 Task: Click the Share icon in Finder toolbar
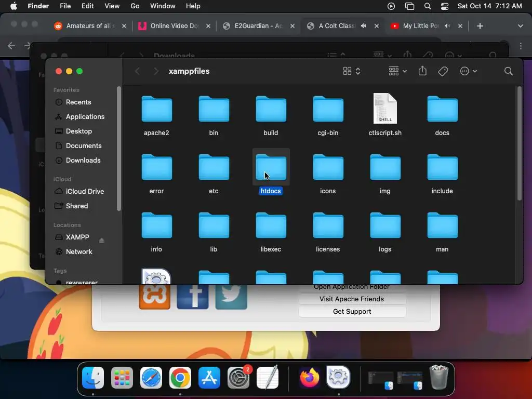click(x=422, y=71)
